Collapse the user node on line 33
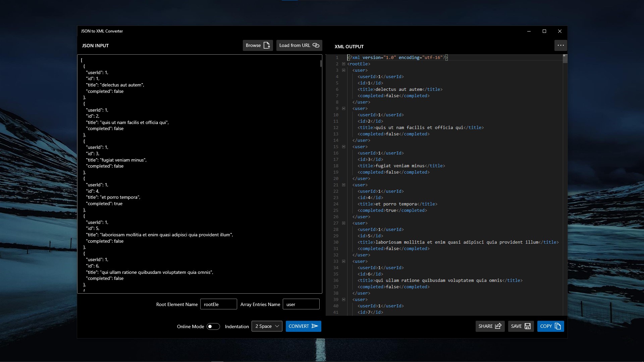This screenshot has height=362, width=644. point(343,261)
